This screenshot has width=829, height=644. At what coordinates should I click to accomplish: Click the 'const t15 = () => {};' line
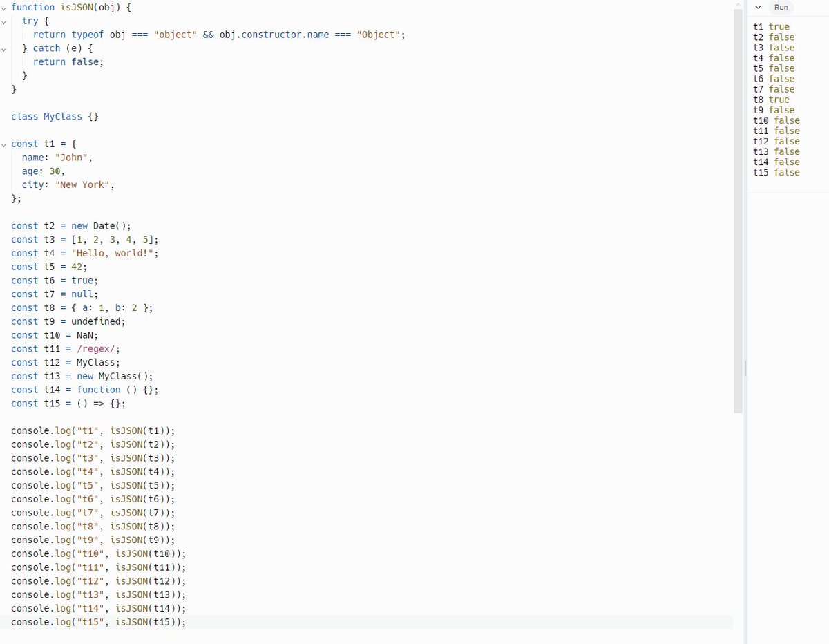click(68, 404)
